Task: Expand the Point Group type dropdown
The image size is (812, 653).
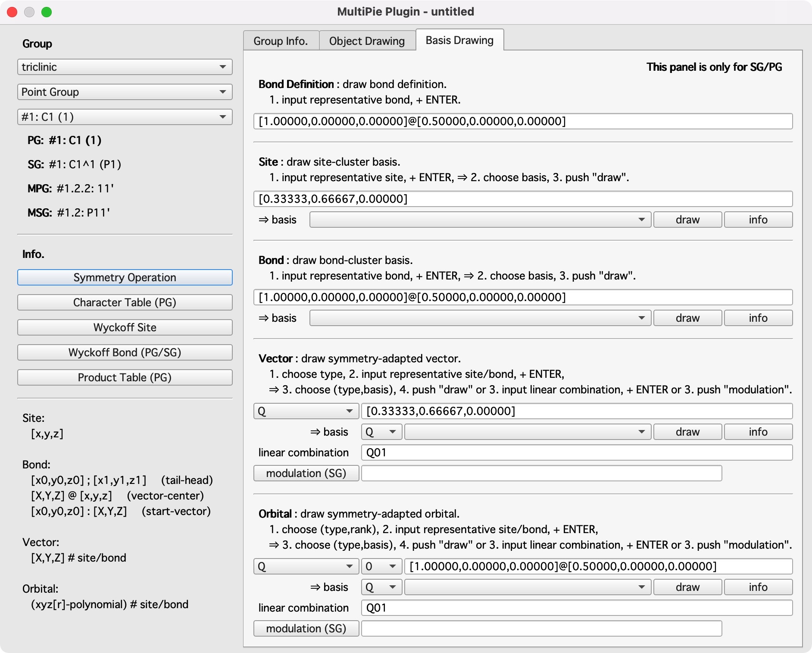Action: pos(125,92)
